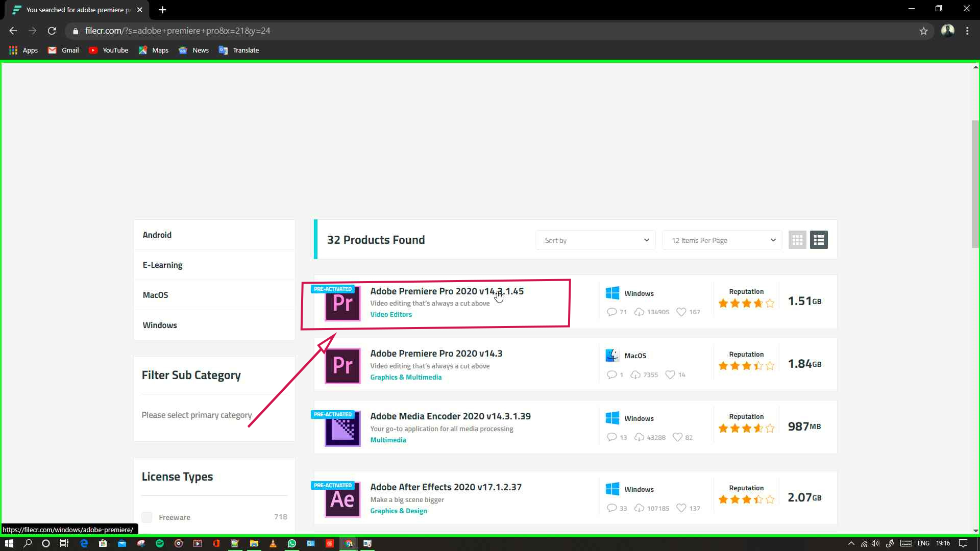The height and width of the screenshot is (551, 980).
Task: Select the MacOS category
Action: [155, 295]
